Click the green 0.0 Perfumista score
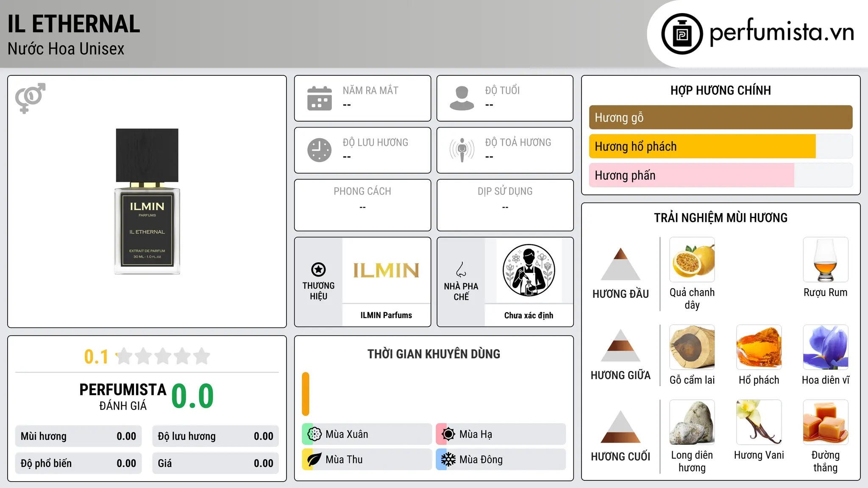Image resolution: width=868 pixels, height=488 pixels. [192, 396]
